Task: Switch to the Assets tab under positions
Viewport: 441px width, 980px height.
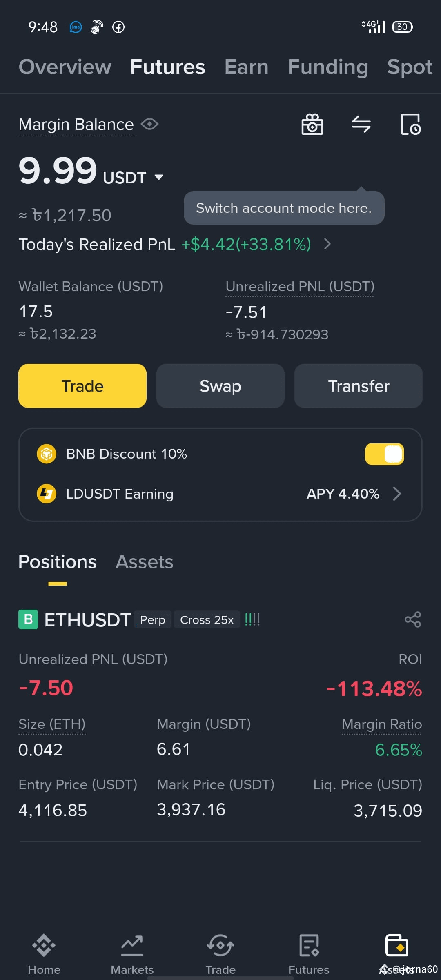Action: pyautogui.click(x=145, y=562)
